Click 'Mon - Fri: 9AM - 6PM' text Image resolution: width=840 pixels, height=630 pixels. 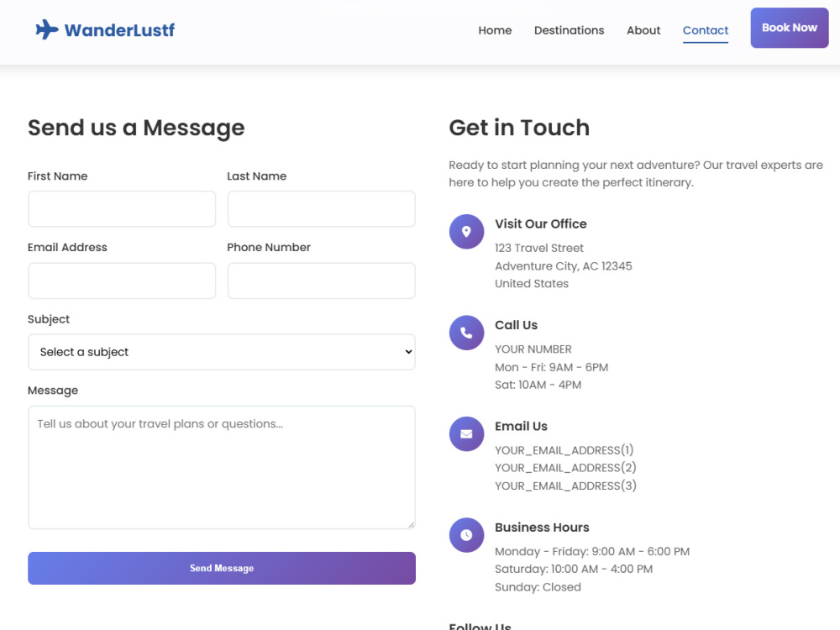coord(551,368)
